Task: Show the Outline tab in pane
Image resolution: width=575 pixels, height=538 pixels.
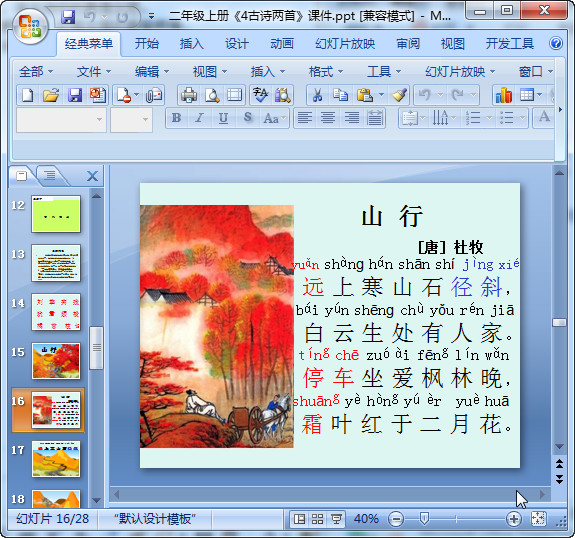Action: [50, 176]
